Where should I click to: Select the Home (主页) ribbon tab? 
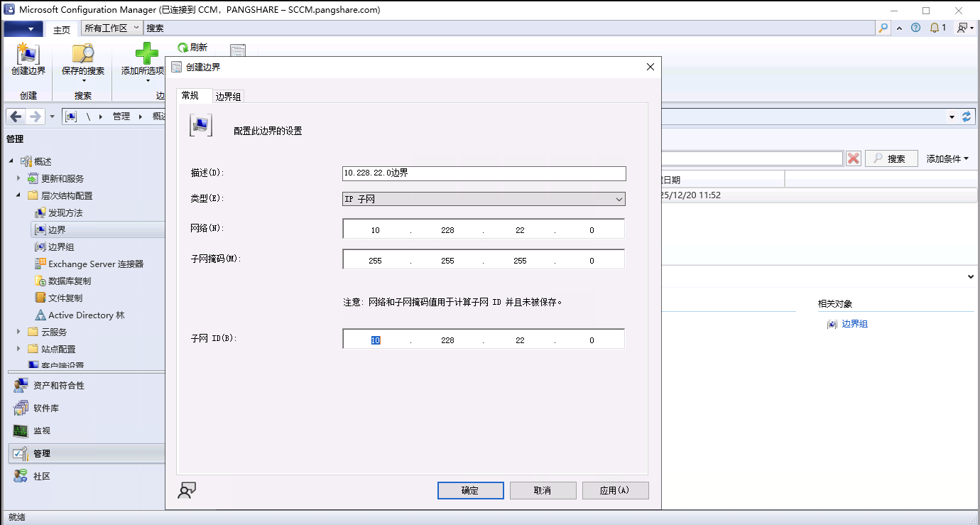pyautogui.click(x=62, y=29)
